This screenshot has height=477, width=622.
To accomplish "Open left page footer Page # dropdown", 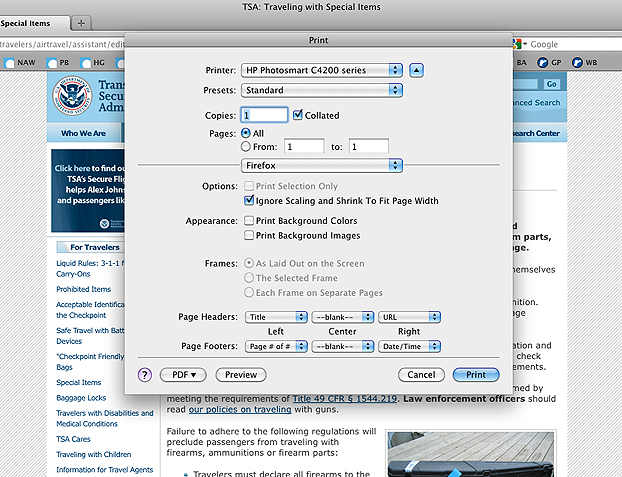I will (276, 346).
